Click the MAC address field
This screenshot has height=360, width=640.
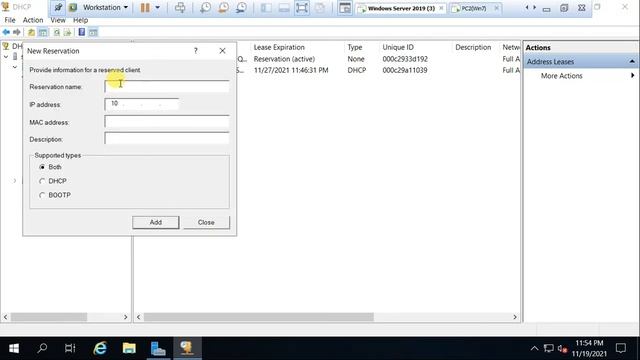(x=167, y=122)
